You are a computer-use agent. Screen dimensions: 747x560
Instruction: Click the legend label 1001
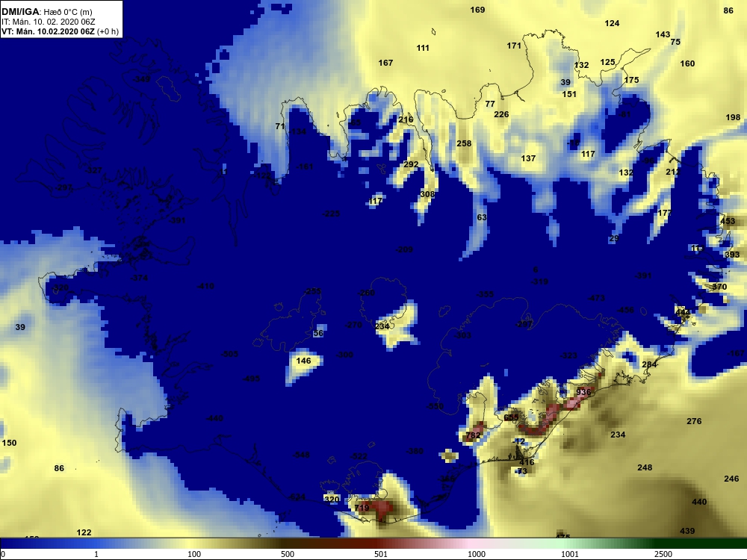pyautogui.click(x=570, y=554)
